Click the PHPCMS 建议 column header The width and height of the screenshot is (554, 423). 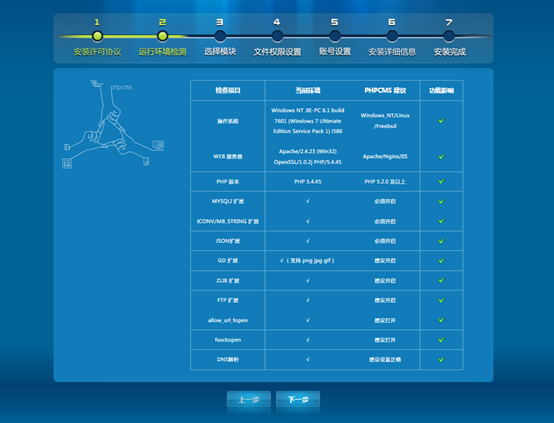pyautogui.click(x=385, y=90)
